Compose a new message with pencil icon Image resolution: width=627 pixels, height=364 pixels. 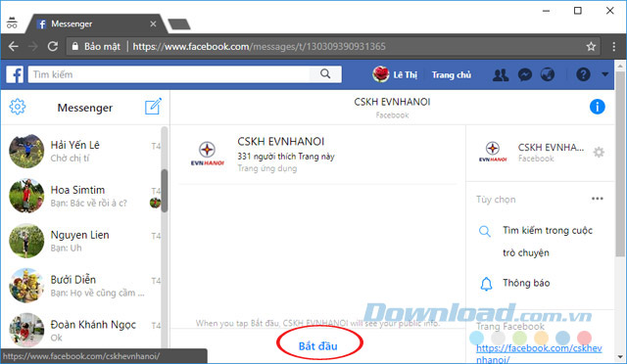click(153, 107)
